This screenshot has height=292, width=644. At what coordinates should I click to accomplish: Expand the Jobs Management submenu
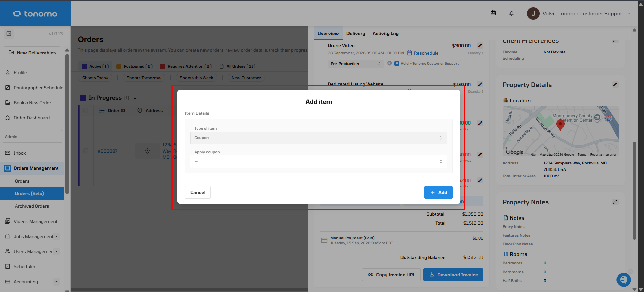(56, 236)
